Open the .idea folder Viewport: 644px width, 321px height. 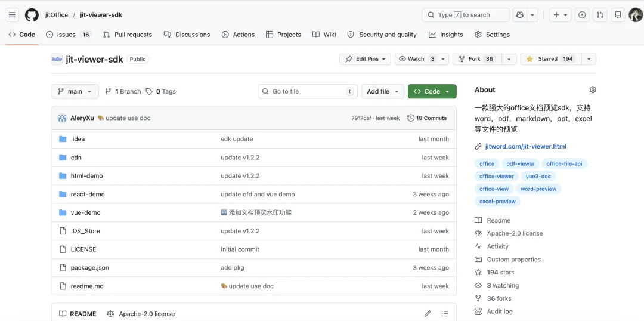78,139
